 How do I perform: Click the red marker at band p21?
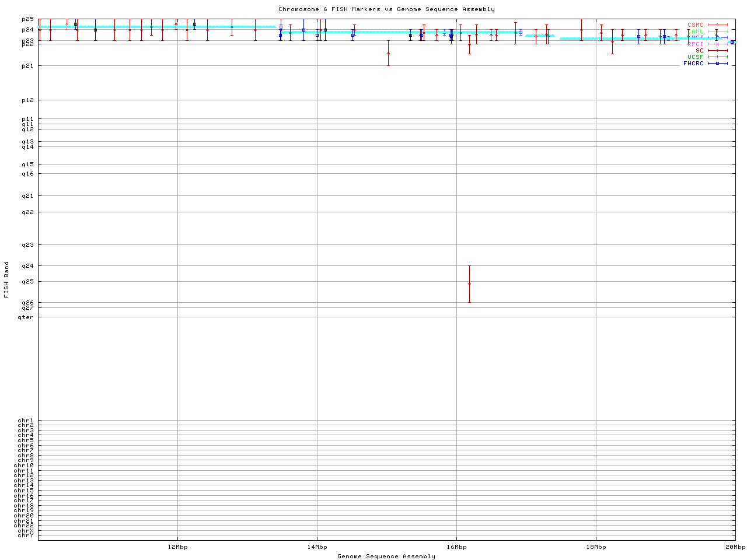click(x=388, y=54)
